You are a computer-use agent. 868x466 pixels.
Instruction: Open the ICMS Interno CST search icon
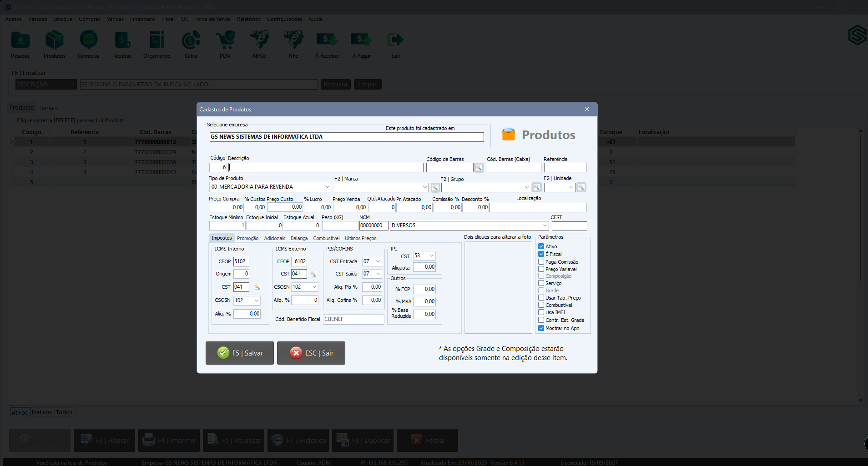[257, 287]
